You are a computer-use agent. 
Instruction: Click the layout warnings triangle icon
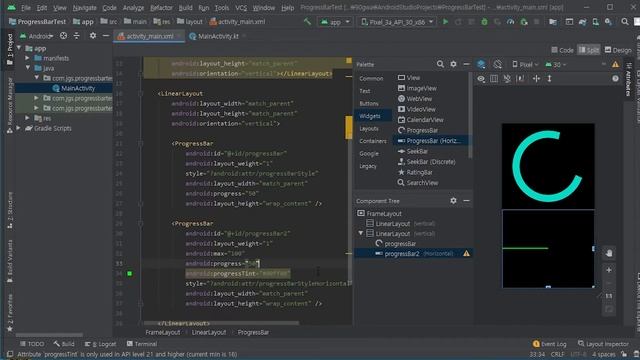(x=615, y=64)
